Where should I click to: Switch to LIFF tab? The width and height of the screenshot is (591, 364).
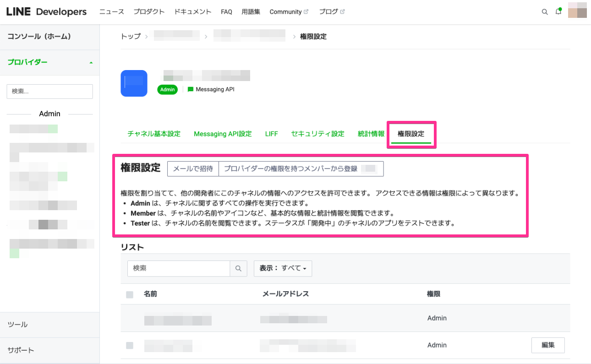tap(271, 134)
